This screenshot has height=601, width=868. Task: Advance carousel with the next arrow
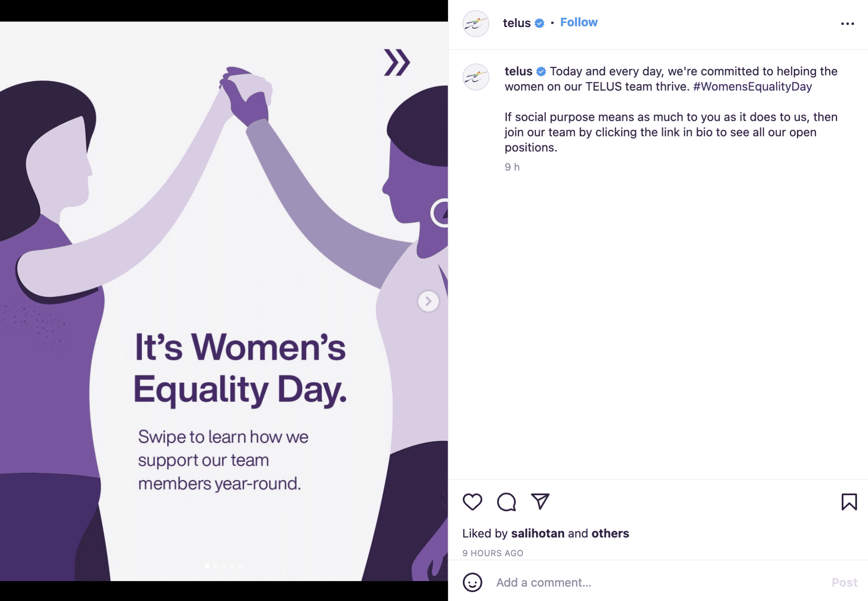428,301
